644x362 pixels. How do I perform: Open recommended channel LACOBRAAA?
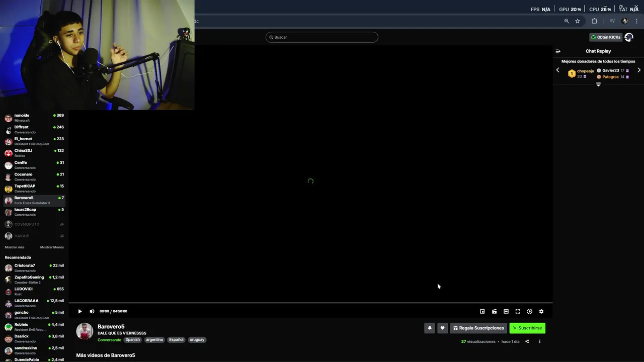coord(34,303)
